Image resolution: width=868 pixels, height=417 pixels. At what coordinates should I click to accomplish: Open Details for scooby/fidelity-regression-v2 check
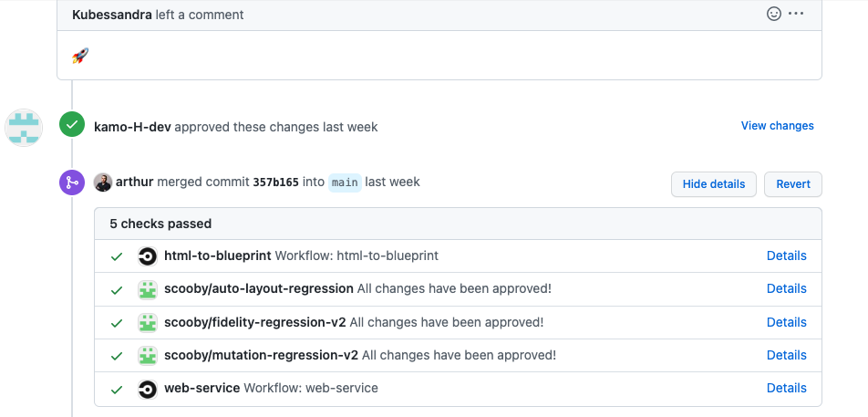[786, 322]
